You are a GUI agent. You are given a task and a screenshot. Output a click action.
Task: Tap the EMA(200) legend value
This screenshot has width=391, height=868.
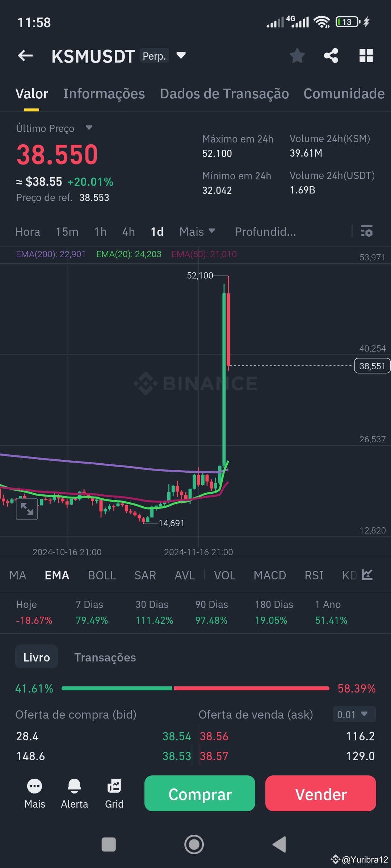(51, 254)
